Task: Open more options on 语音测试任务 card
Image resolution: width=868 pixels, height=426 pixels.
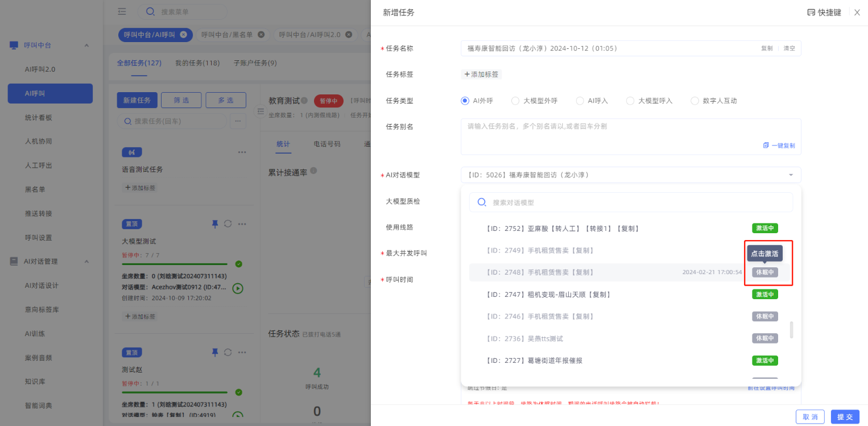Action: click(x=242, y=152)
